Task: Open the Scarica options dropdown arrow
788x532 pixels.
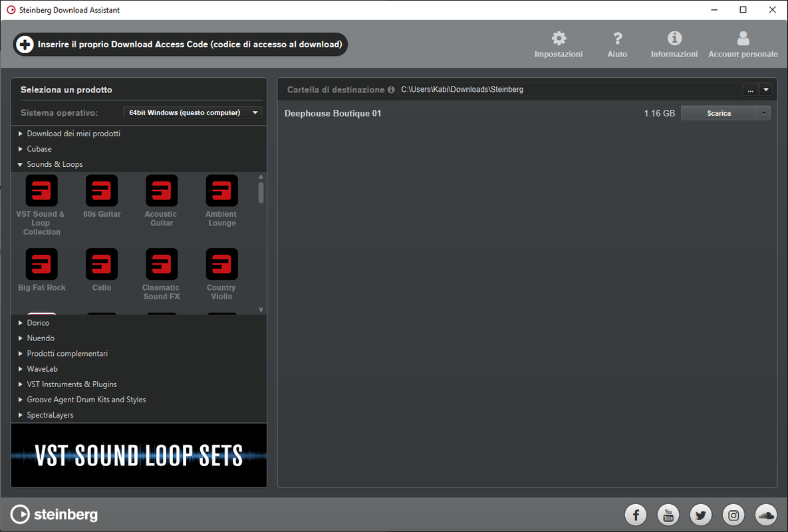Action: pyautogui.click(x=764, y=113)
